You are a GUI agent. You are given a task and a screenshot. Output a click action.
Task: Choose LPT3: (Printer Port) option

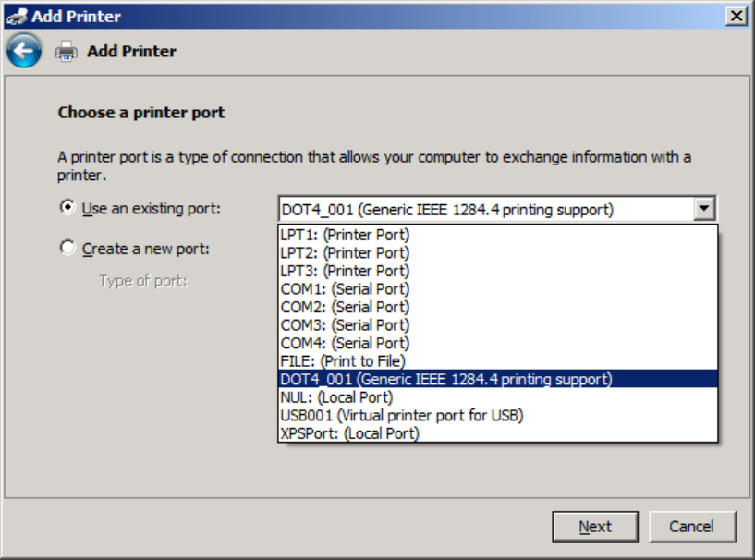pyautogui.click(x=345, y=271)
